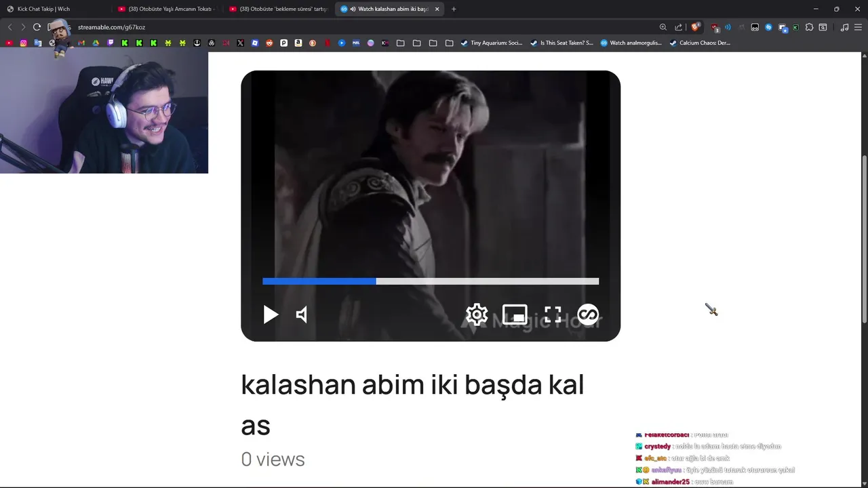This screenshot has width=868, height=488.
Task: Click chat username alimander25
Action: click(669, 481)
